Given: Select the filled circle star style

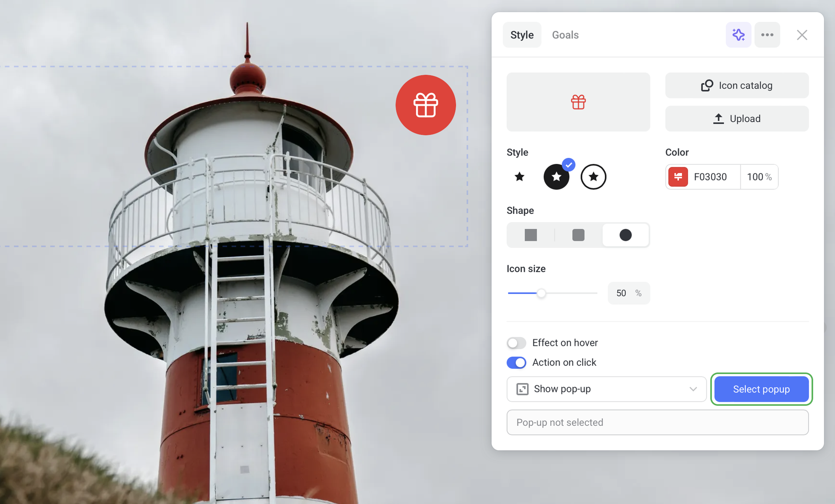Looking at the screenshot, I should tap(556, 177).
